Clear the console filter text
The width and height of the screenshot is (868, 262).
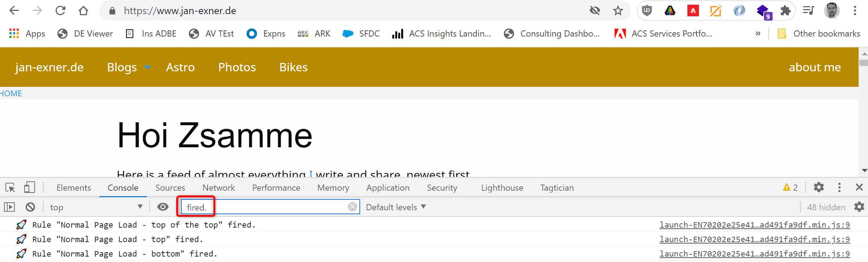point(352,207)
